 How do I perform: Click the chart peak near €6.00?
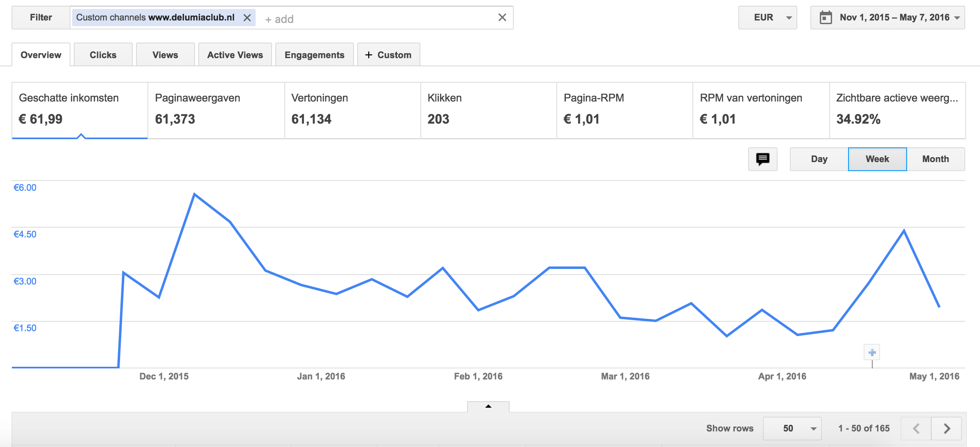pos(194,194)
